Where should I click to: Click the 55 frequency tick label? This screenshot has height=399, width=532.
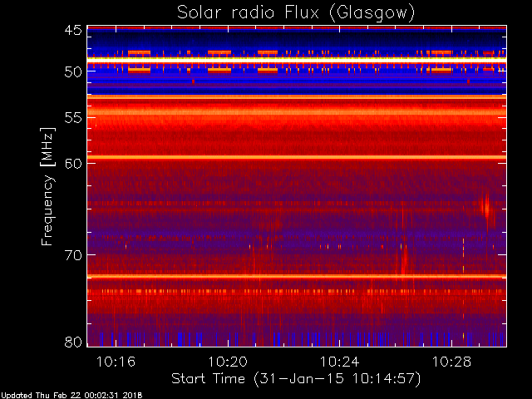point(73,118)
